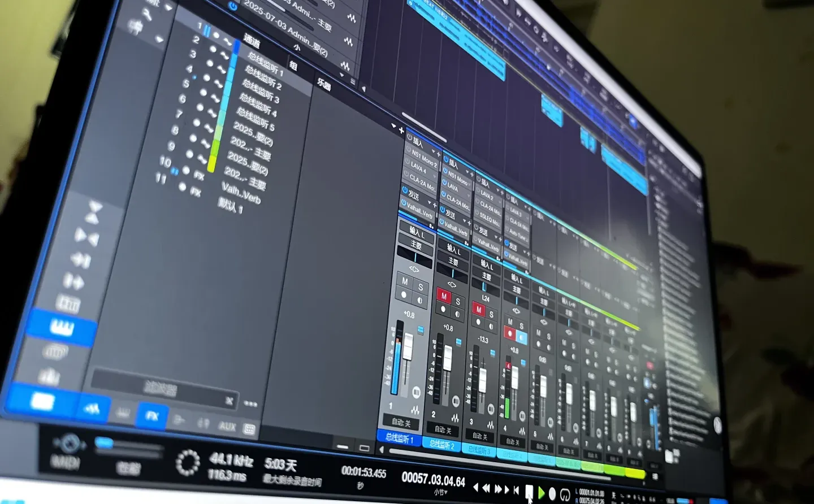Screen dimensions: 814x504
Task: Solo mixer channel 2
Action: 457,302
